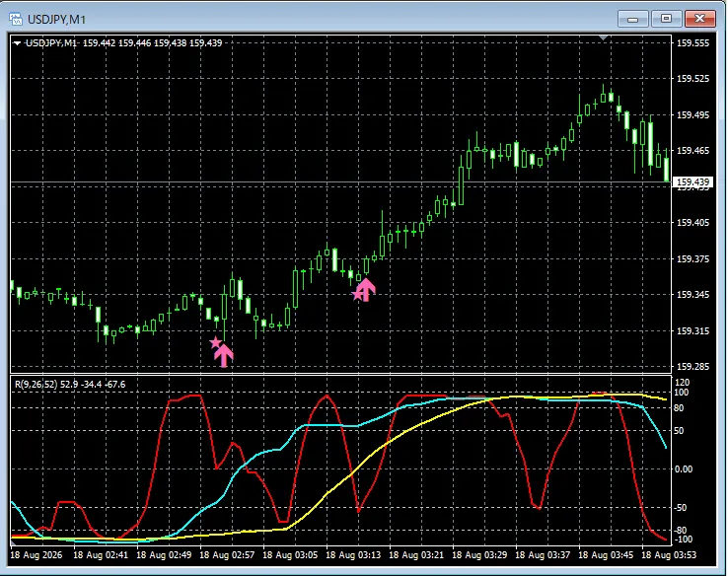
Task: Click the 18 Aug 03:13 time label
Action: point(353,555)
